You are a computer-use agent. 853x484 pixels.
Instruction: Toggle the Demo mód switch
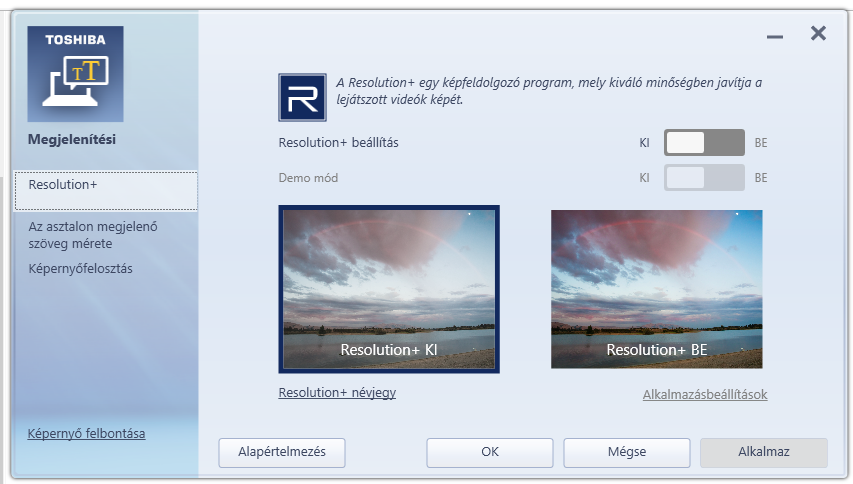(x=704, y=178)
